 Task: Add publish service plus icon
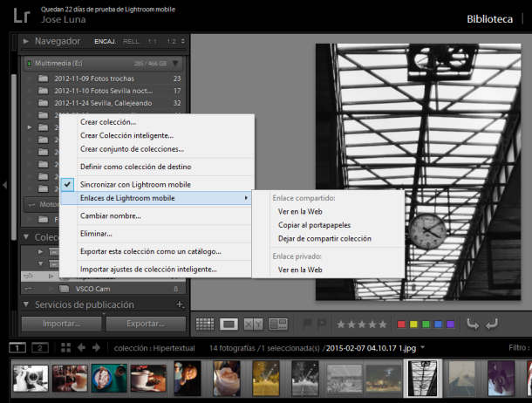[181, 304]
